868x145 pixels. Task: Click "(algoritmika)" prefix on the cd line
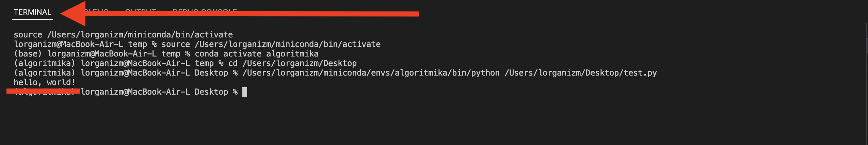click(44, 63)
